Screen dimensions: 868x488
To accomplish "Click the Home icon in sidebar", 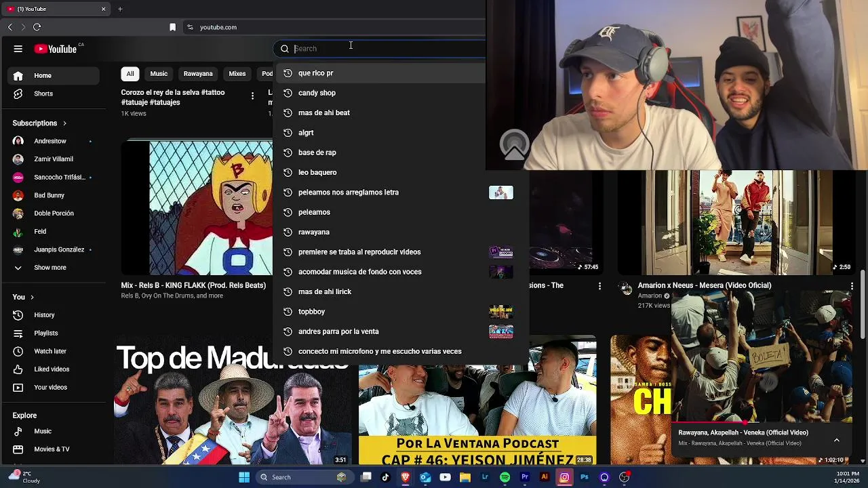I will [x=18, y=75].
